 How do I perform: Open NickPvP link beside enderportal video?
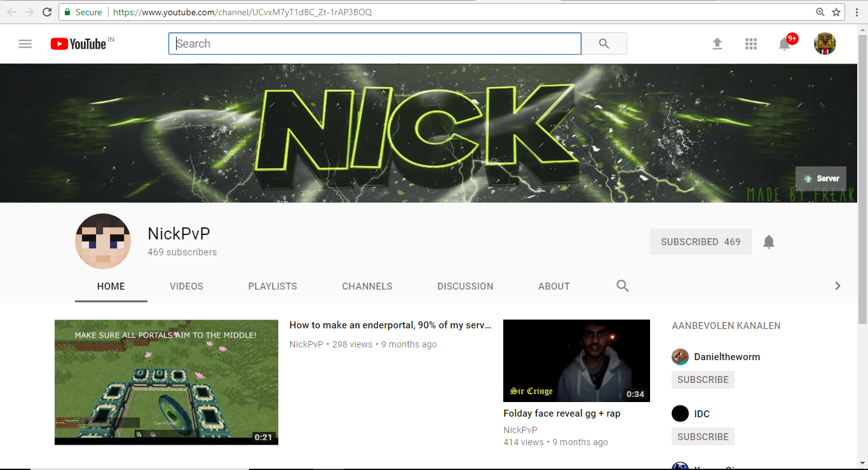tap(306, 344)
